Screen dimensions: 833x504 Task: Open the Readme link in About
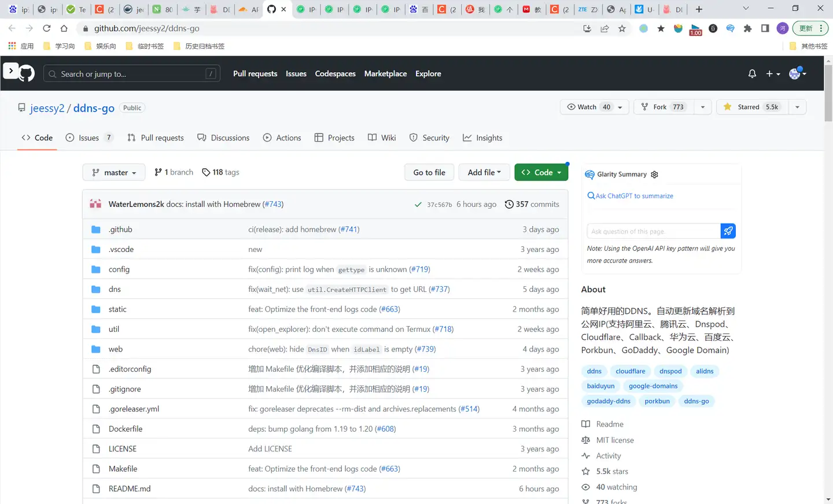(x=603, y=424)
